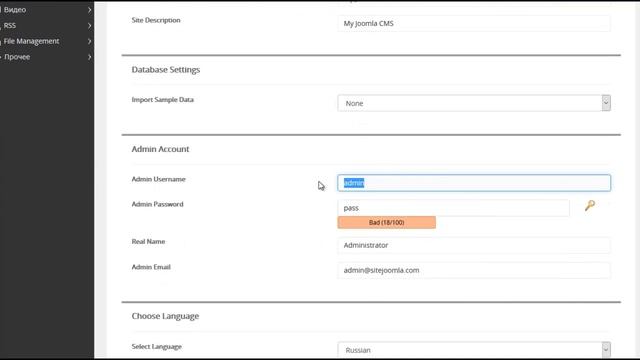The width and height of the screenshot is (640, 360).
Task: Click the chevron next to Прочее
Action: [89, 57]
